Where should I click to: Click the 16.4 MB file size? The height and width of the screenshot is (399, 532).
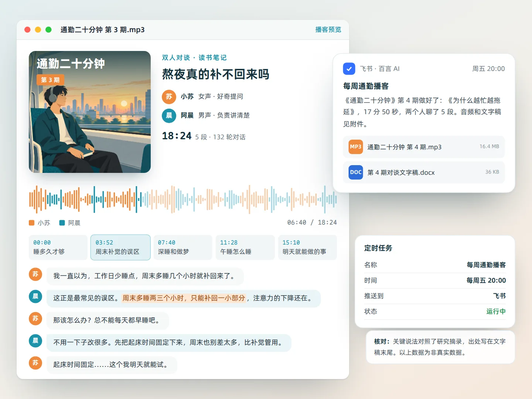coord(489,146)
